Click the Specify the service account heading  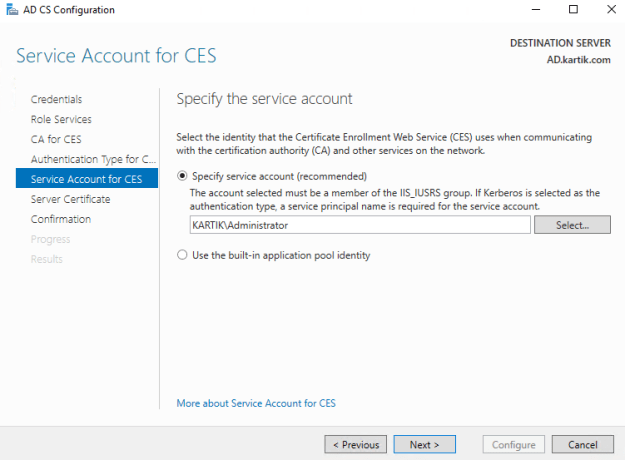tap(264, 99)
